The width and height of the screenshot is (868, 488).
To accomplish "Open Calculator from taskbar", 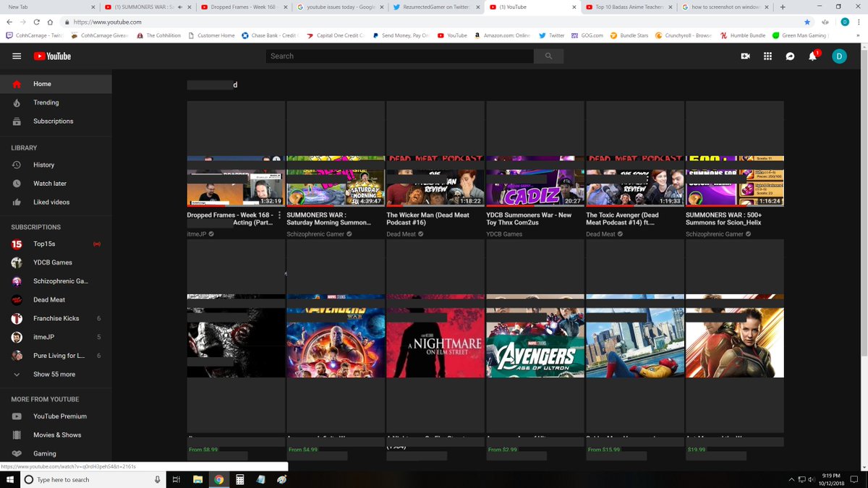I will (x=239, y=479).
